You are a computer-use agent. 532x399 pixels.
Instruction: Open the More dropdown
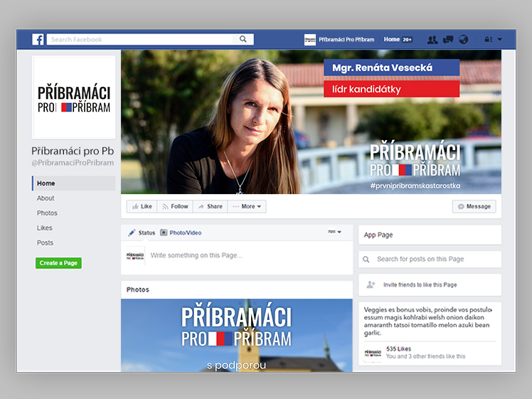click(x=247, y=206)
